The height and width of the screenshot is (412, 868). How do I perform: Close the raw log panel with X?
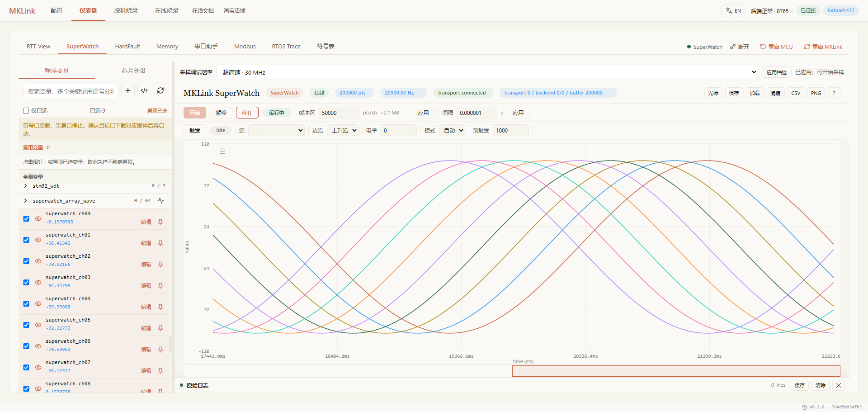(839, 385)
